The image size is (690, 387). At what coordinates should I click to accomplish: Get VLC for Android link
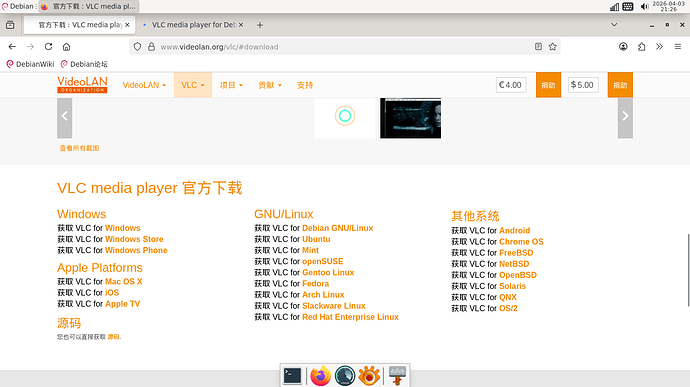point(514,230)
